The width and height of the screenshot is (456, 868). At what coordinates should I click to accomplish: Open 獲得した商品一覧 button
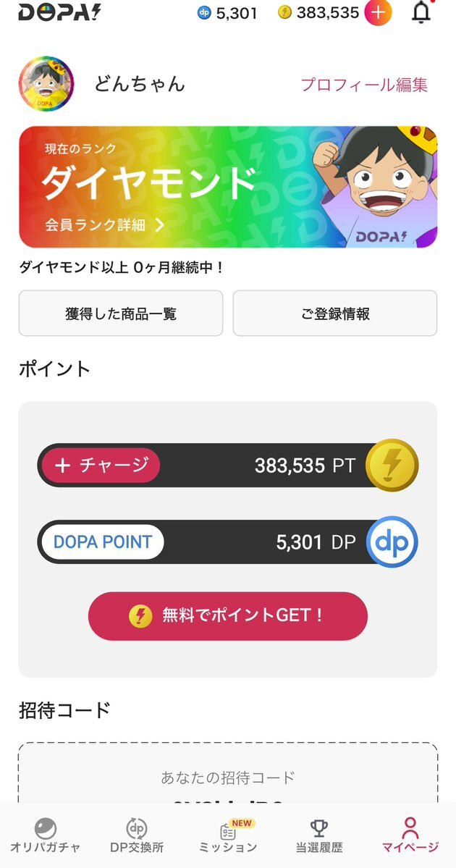[x=121, y=313]
